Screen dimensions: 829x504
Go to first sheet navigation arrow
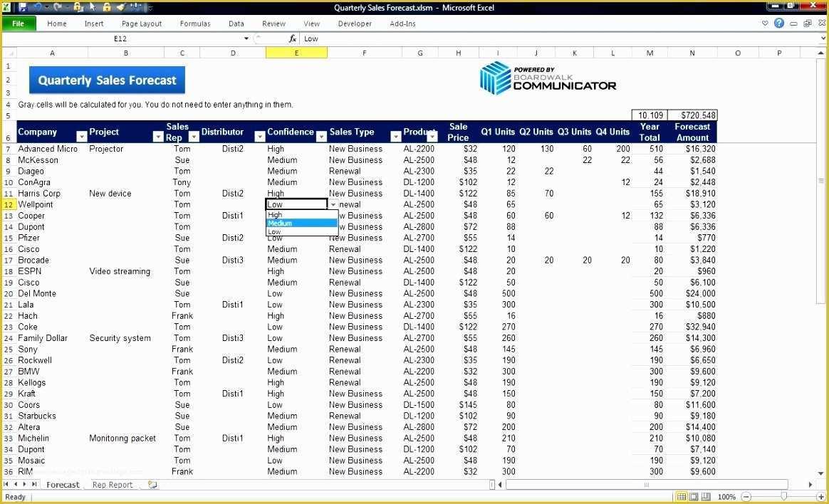(6, 485)
